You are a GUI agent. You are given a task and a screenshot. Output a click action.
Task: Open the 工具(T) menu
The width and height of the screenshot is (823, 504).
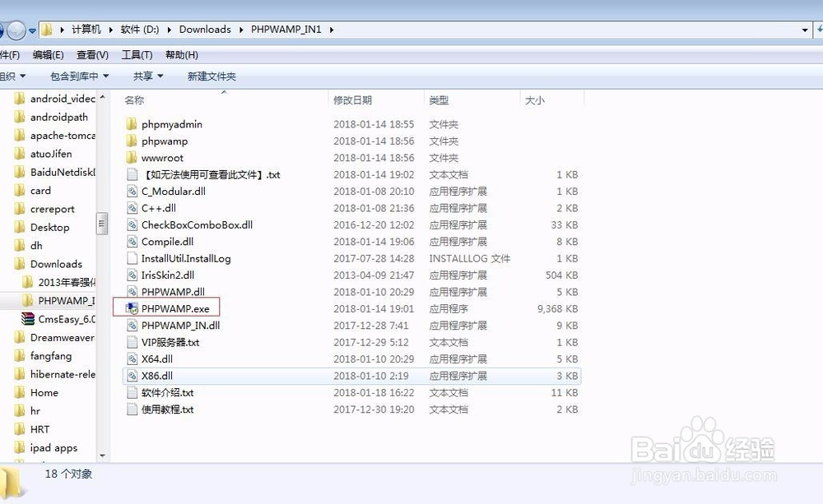[137, 55]
